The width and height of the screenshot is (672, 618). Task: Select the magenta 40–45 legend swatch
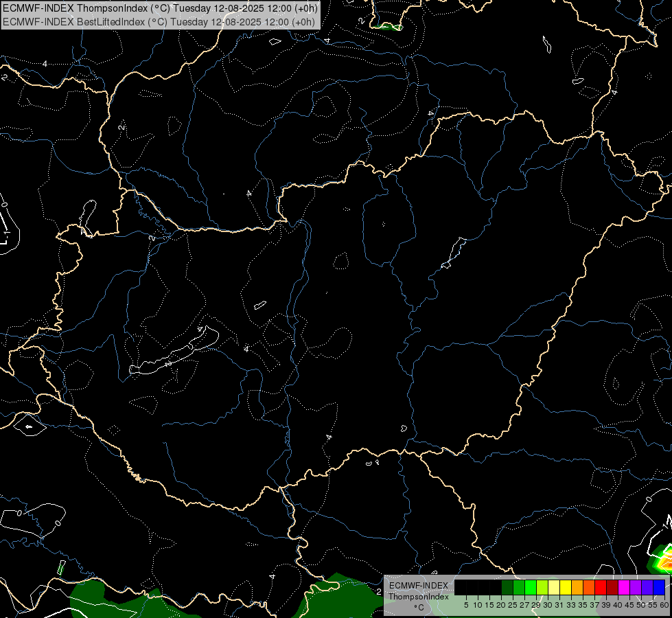click(624, 587)
